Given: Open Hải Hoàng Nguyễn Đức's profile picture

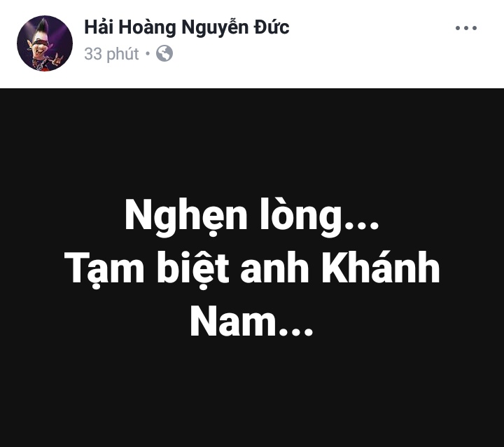Looking at the screenshot, I should [x=45, y=43].
